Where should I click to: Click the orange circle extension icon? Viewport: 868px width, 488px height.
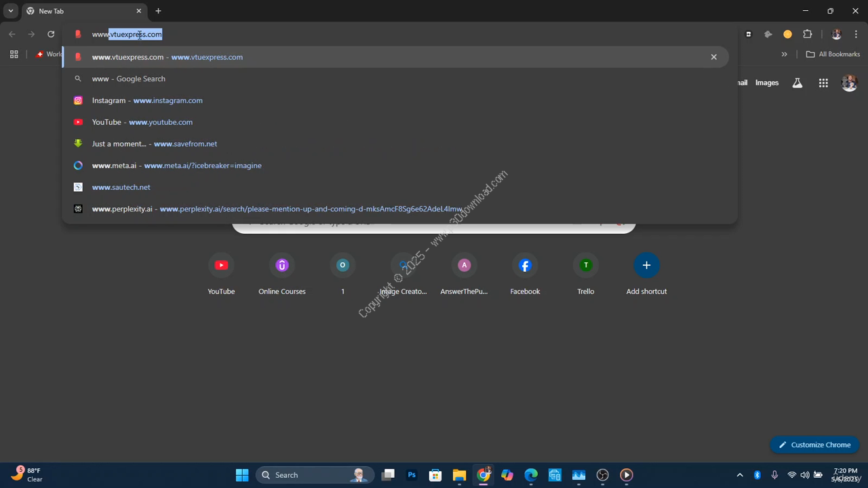click(787, 34)
